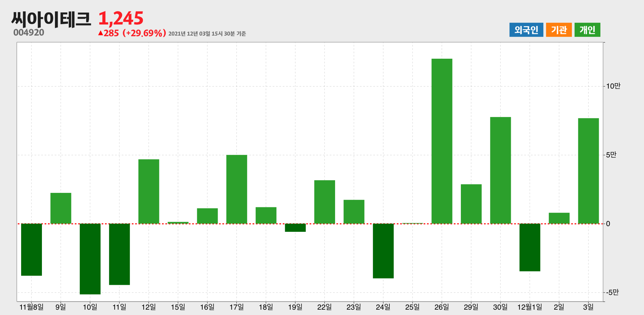Click the 11월8일 x-axis label
Screen dimensions: 644x315
coord(32,307)
